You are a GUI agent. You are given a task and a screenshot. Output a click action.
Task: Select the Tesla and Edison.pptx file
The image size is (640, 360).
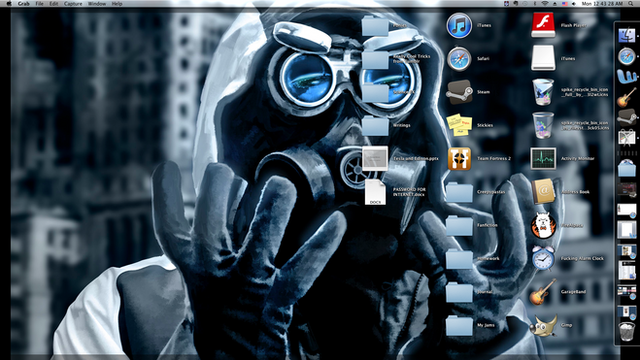pyautogui.click(x=375, y=158)
